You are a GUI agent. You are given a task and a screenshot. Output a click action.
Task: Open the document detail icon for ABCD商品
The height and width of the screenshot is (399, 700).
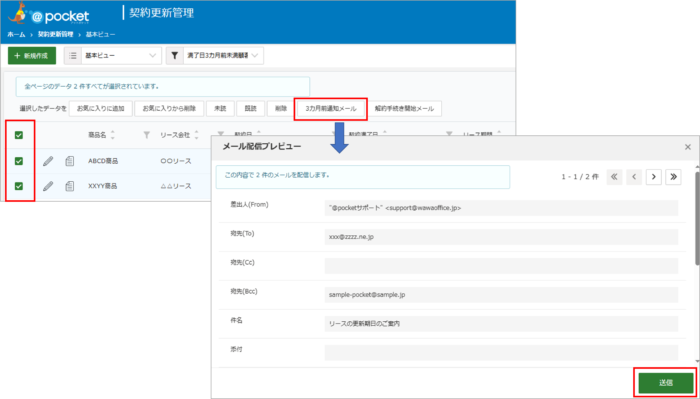click(70, 161)
